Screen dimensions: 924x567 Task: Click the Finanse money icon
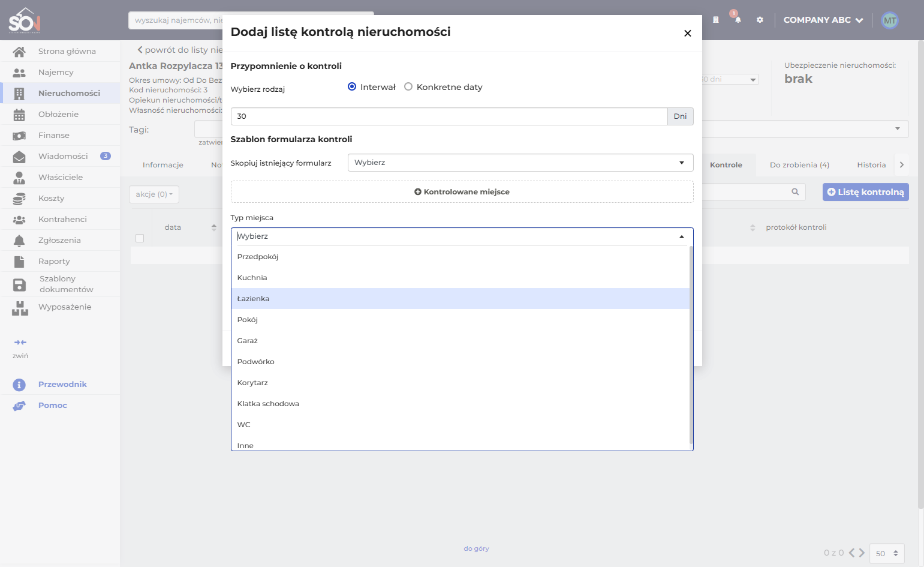click(19, 136)
